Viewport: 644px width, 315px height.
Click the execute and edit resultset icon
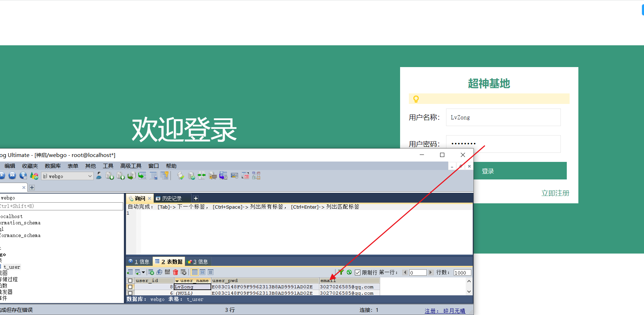(23, 176)
